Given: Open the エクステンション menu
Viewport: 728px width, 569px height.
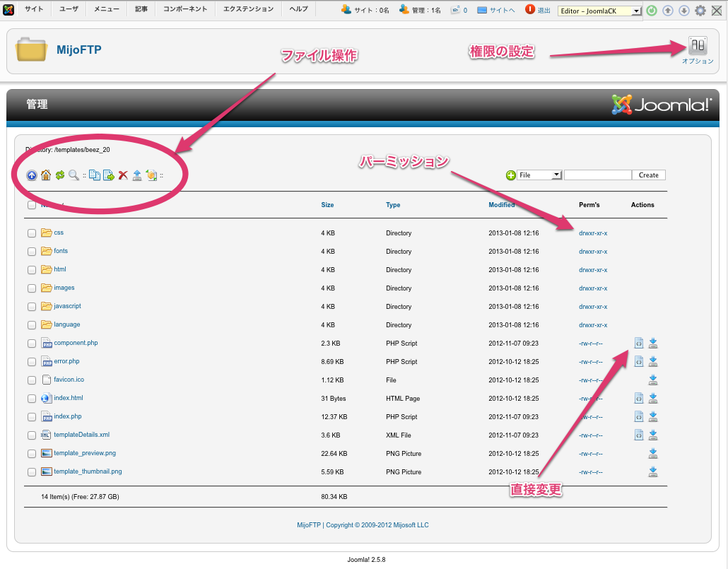Looking at the screenshot, I should [x=248, y=9].
